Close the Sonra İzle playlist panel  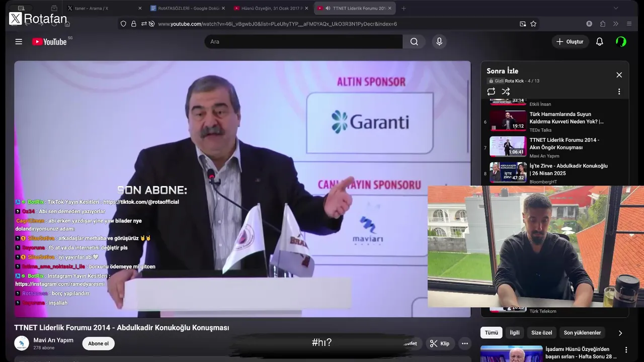619,75
